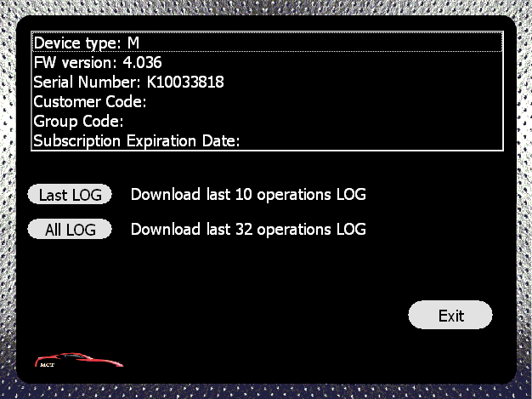Click the MCT lettering on car logo
The width and height of the screenshot is (532, 399).
point(47,365)
